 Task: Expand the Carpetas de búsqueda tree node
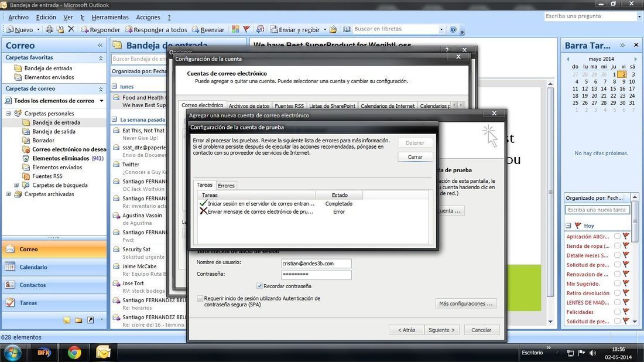click(x=16, y=185)
